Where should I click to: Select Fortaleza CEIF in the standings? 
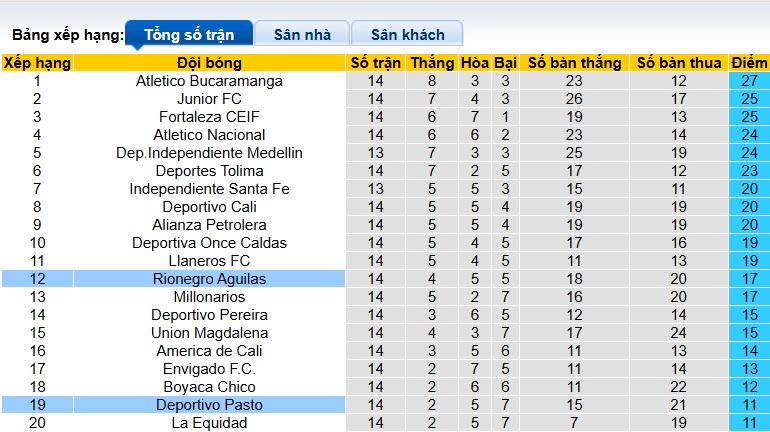[209, 117]
